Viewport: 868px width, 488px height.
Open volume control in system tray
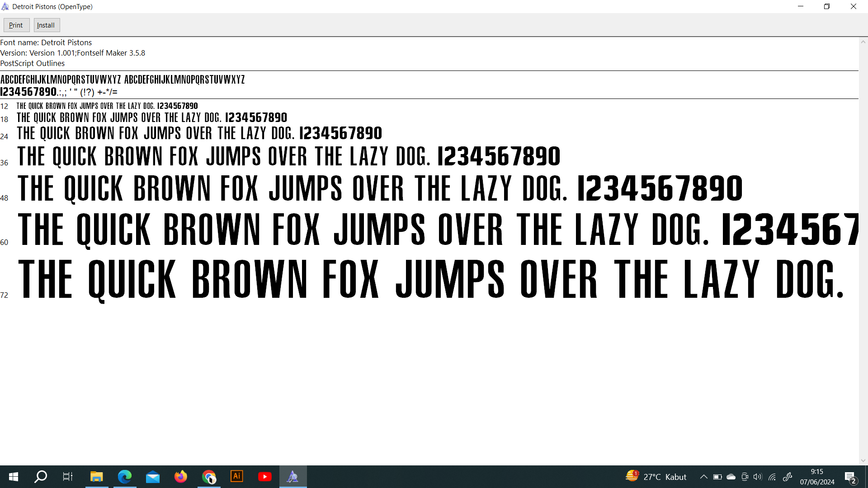[758, 477]
